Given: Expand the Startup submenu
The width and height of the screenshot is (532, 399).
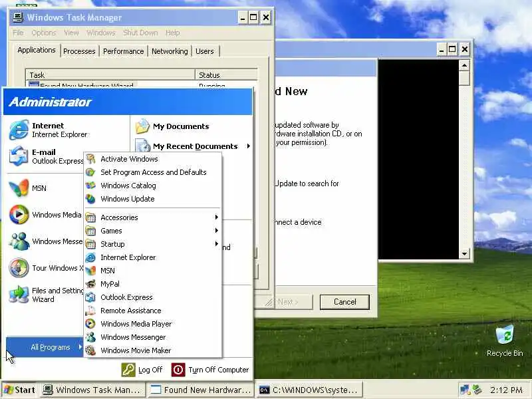Looking at the screenshot, I should pyautogui.click(x=153, y=244).
